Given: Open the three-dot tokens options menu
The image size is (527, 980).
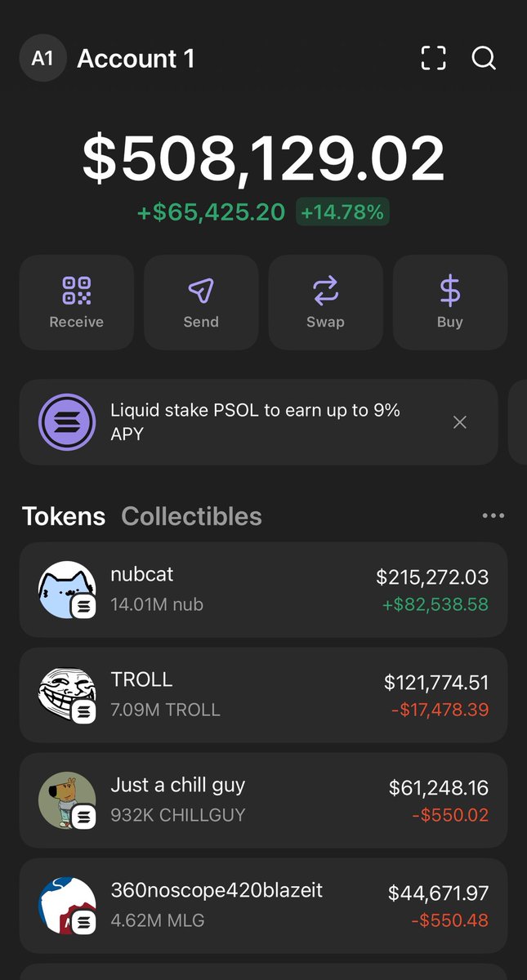Looking at the screenshot, I should click(493, 515).
